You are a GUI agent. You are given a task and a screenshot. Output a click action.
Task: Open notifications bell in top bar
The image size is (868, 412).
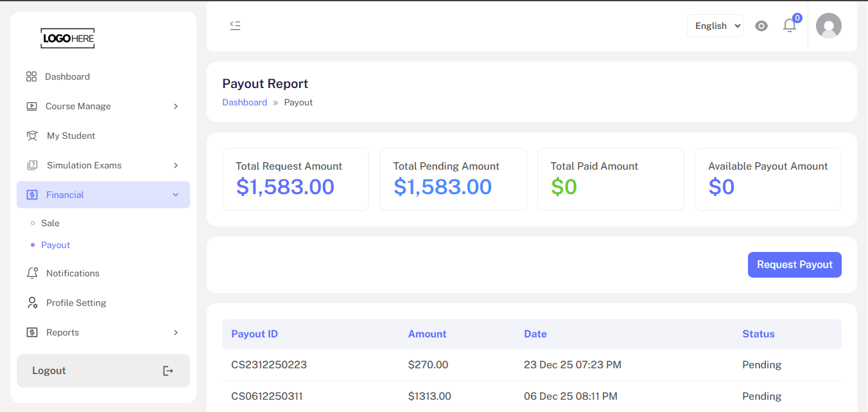[789, 26]
